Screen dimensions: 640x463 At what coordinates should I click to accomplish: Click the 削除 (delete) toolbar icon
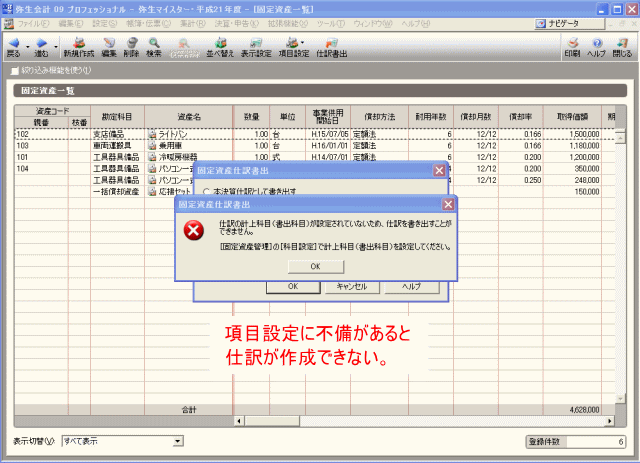131,47
